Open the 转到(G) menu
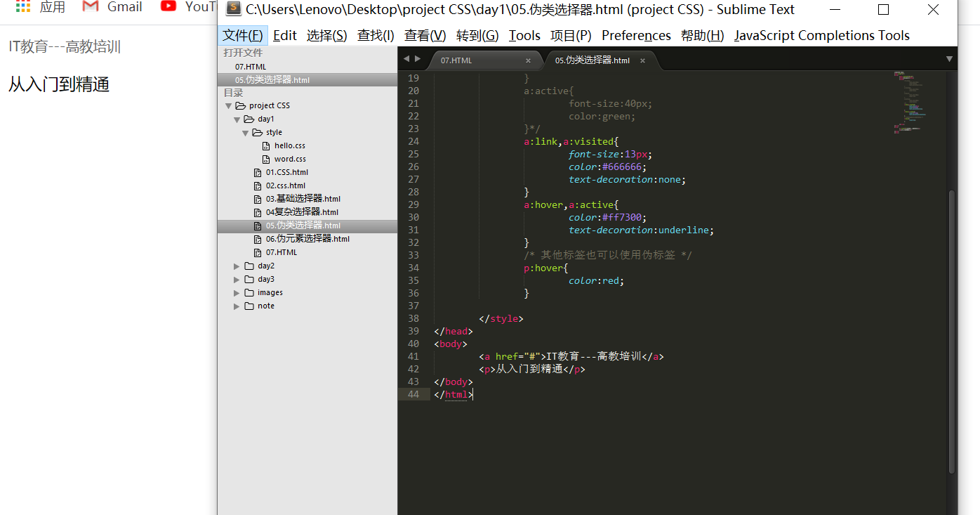The image size is (980, 515). pyautogui.click(x=477, y=36)
